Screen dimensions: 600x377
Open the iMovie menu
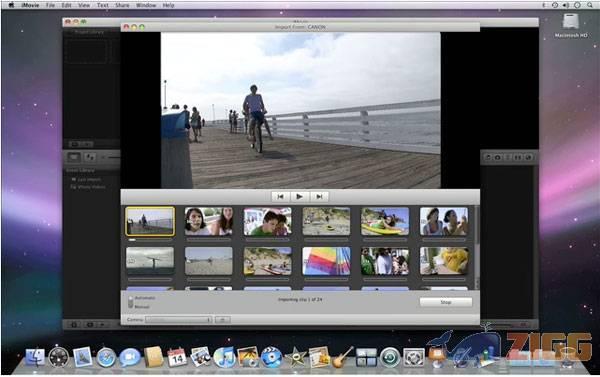click(x=30, y=5)
